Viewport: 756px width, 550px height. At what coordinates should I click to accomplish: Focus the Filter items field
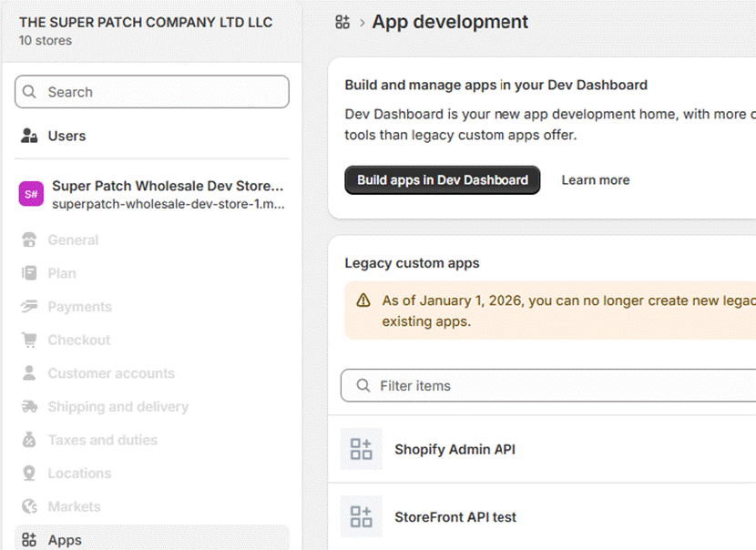coord(548,385)
